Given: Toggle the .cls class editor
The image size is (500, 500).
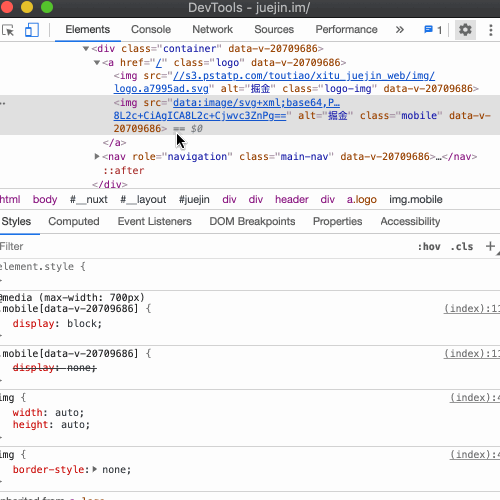Looking at the screenshot, I should coord(462,247).
